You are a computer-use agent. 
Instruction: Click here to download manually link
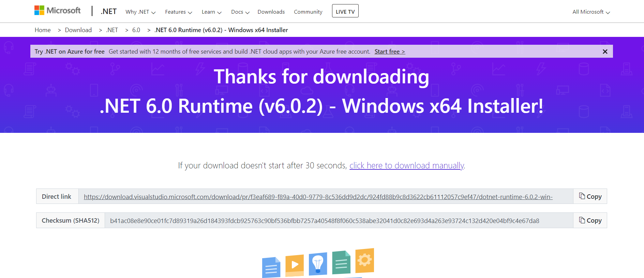click(x=407, y=166)
